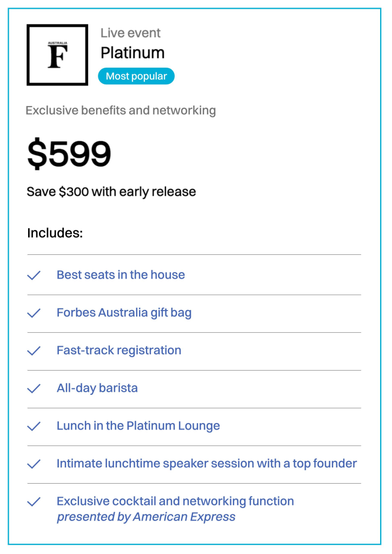Select the Platinum ticket title
The height and width of the screenshot is (554, 392).
132,53
